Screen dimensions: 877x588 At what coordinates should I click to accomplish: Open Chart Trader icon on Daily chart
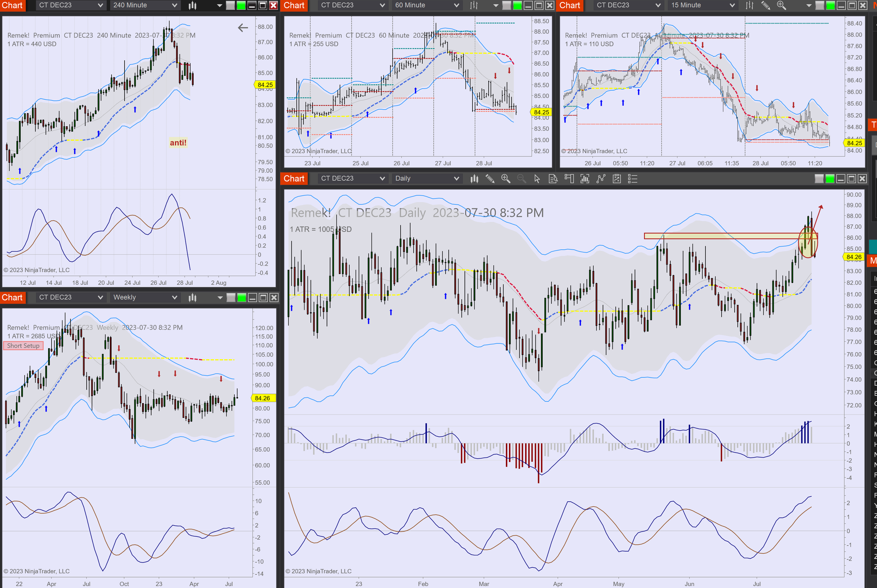pyautogui.click(x=569, y=179)
